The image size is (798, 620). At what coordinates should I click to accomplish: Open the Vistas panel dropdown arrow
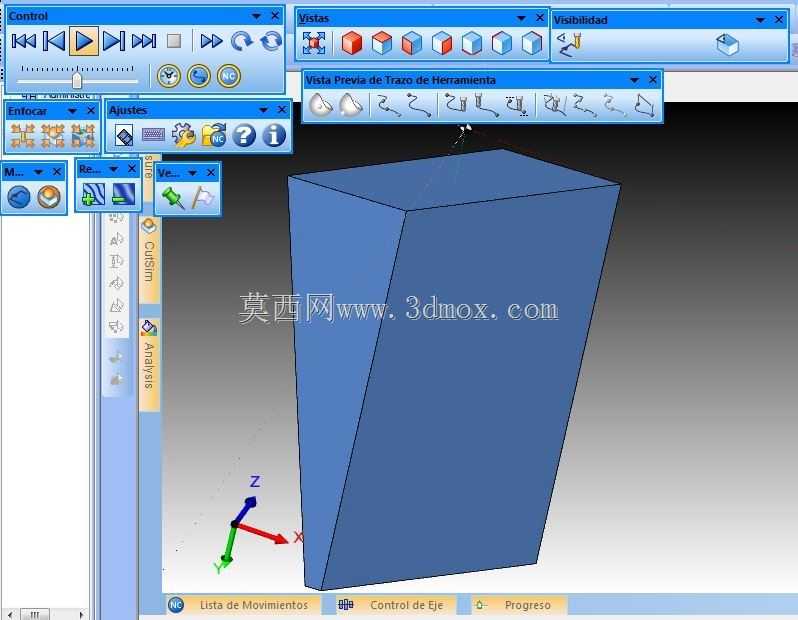tap(521, 18)
